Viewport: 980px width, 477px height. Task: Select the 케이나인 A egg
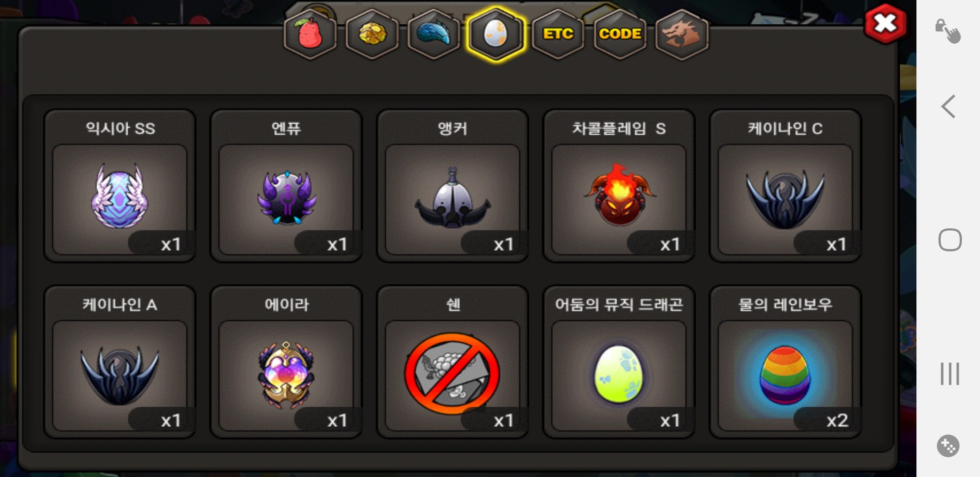coord(120,362)
